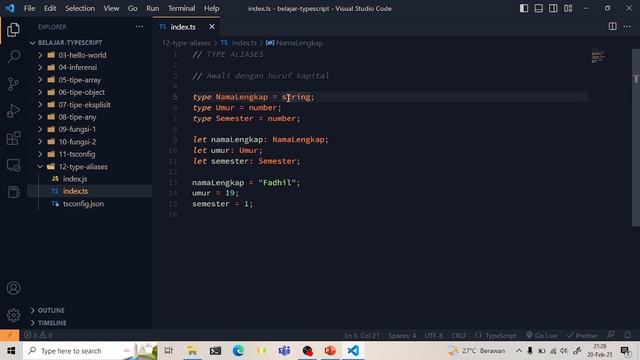Click the editor minimap
Image resolution: width=640 pixels, height=360 pixels.
click(598, 57)
